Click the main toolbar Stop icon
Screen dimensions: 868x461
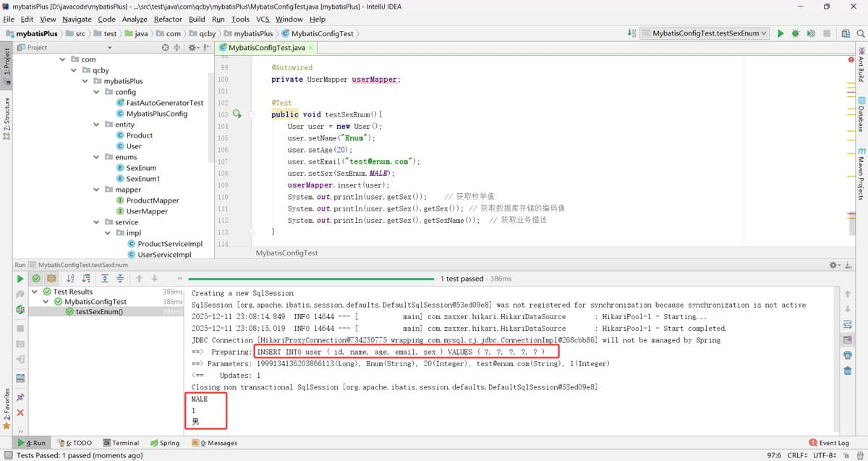tap(826, 33)
